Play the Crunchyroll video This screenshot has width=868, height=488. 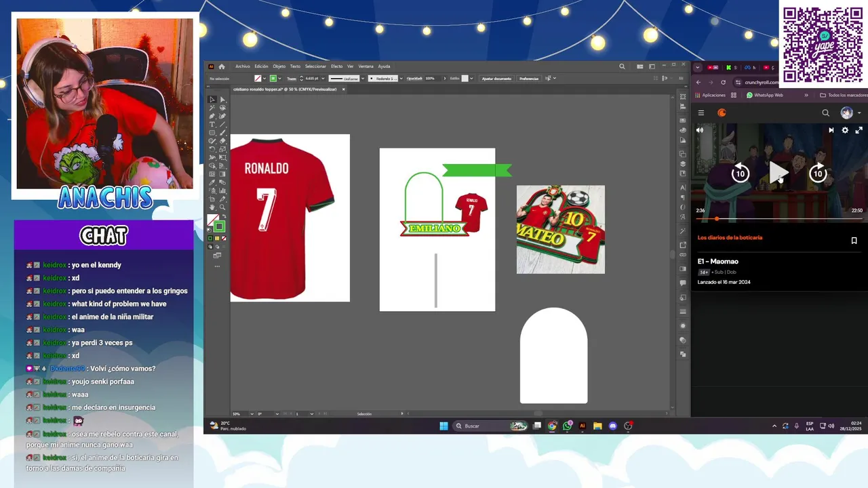(778, 174)
